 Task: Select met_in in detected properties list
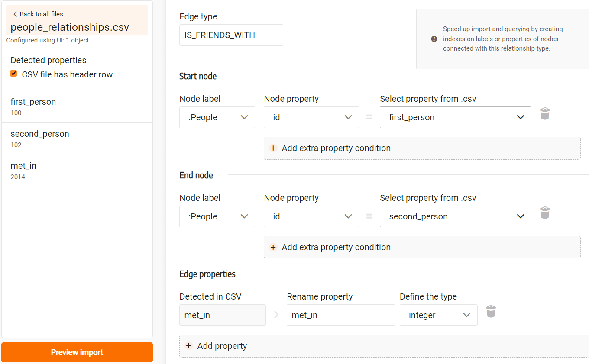(x=77, y=171)
